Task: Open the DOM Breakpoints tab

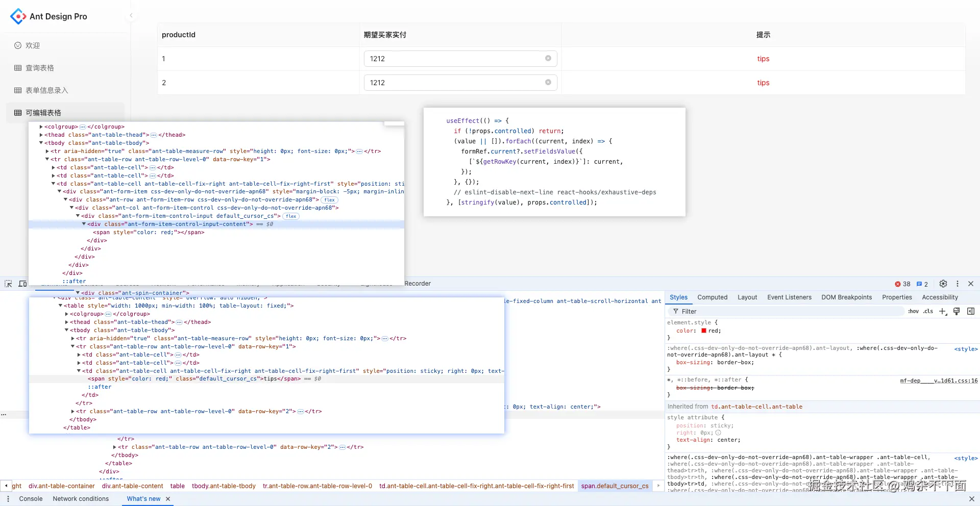Action: pyautogui.click(x=847, y=297)
